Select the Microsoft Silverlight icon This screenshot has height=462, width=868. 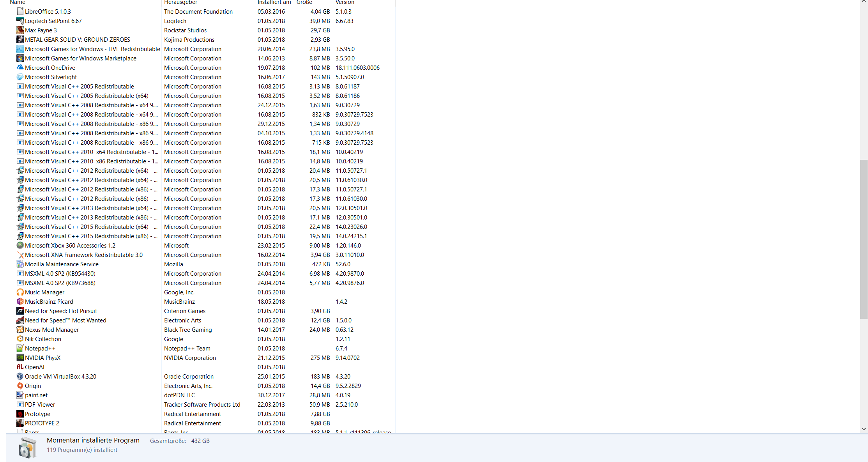(x=20, y=77)
